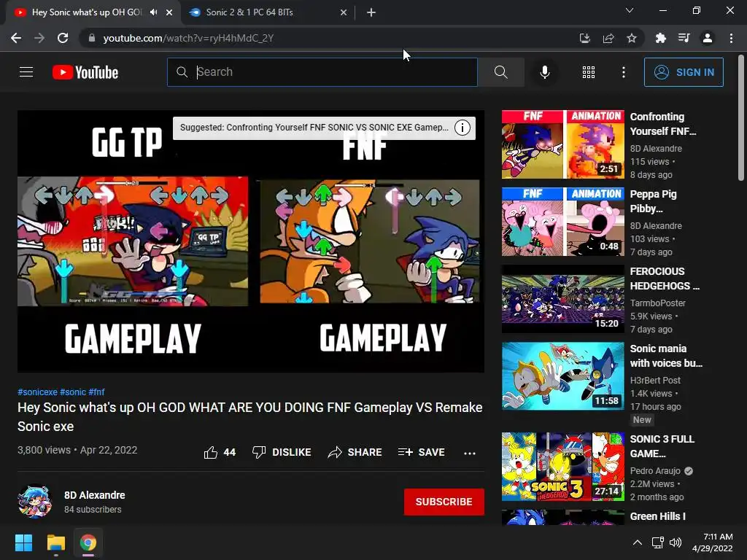Click the Peppa Pig Pibby title

[653, 201]
